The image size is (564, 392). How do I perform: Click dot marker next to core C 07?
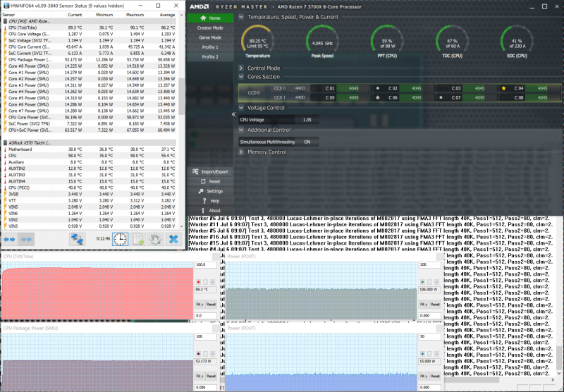(x=441, y=97)
